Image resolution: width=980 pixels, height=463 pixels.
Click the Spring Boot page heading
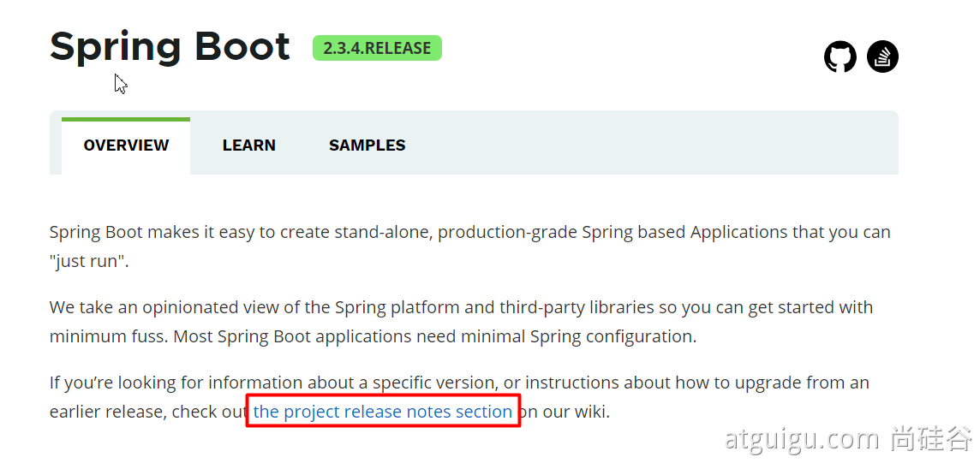pyautogui.click(x=170, y=46)
